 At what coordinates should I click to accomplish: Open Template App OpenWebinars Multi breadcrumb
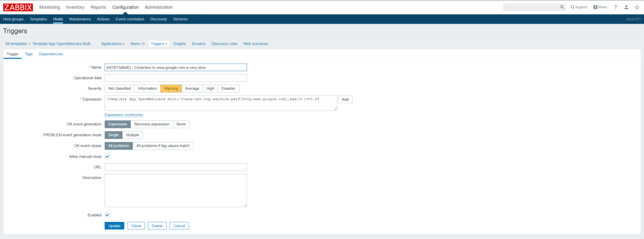[x=63, y=43]
